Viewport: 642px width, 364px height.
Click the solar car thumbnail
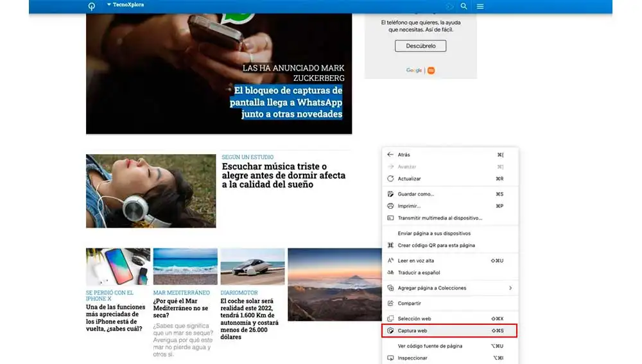[x=252, y=266]
